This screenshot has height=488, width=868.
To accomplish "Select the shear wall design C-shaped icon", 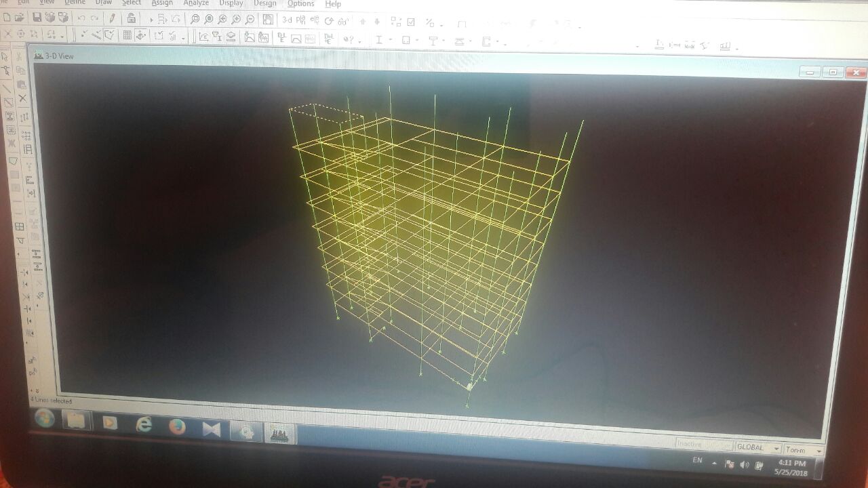I will (486, 42).
